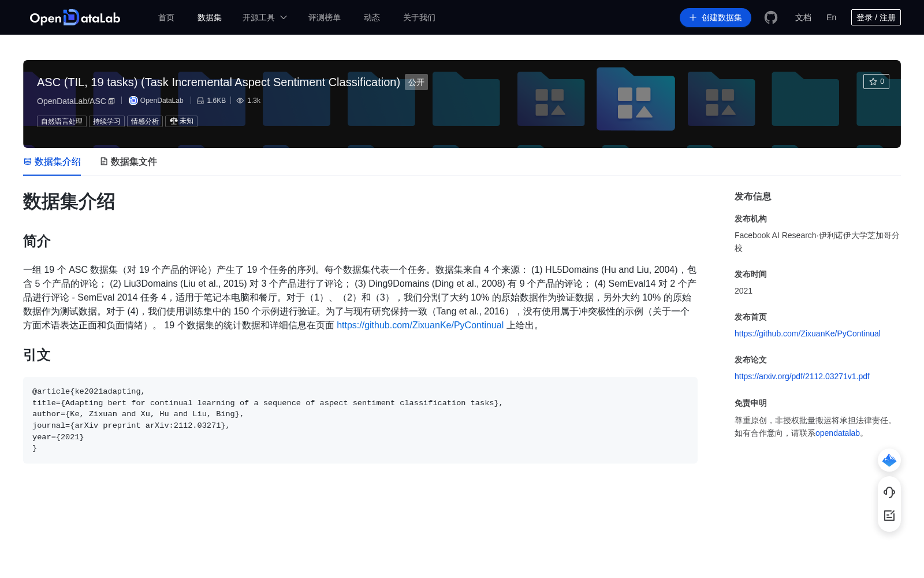Viewport: 924px width, 578px height.
Task: Click the license scale icon 未知
Action: coord(173,121)
